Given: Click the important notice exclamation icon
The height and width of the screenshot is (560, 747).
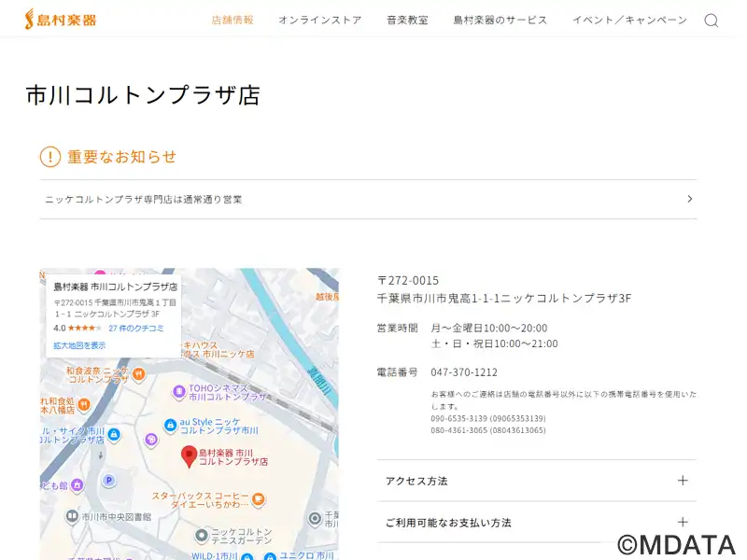Looking at the screenshot, I should (x=50, y=157).
